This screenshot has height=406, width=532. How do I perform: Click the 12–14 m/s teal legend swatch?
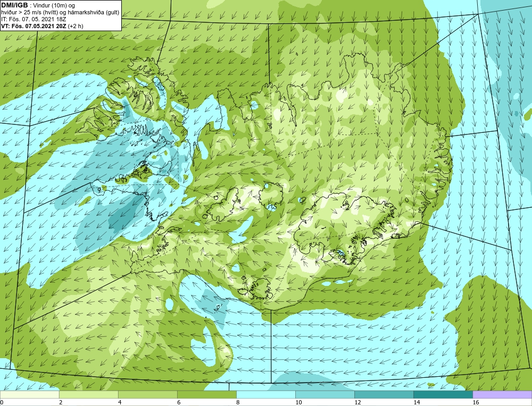pos(384,394)
